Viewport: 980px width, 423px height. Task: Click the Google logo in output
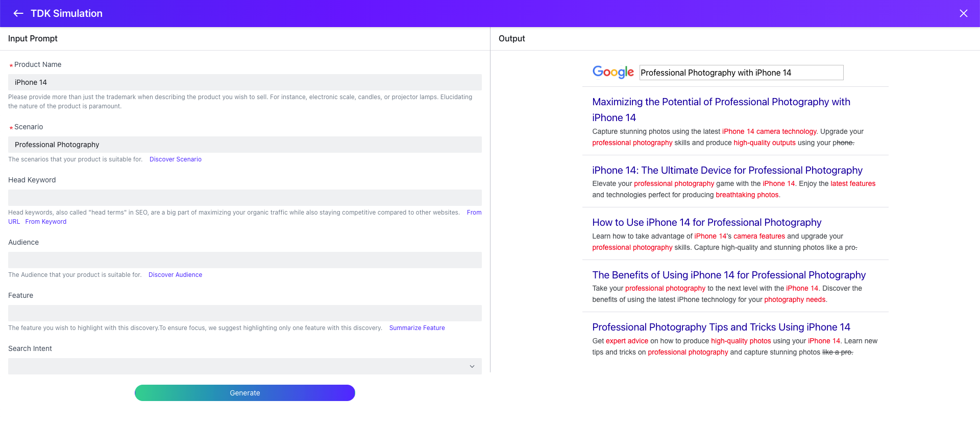tap(612, 72)
